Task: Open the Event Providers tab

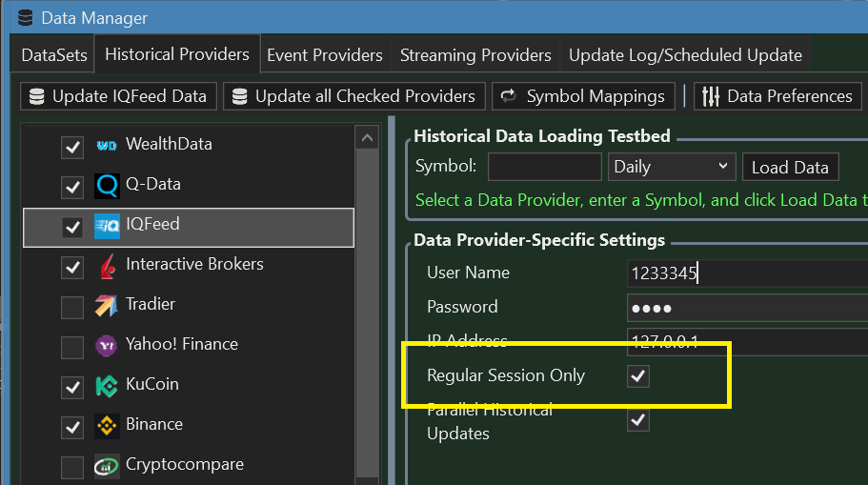Action: [324, 55]
